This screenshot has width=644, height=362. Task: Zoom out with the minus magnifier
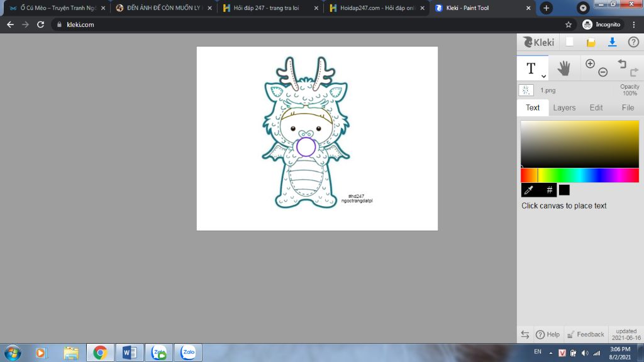click(x=602, y=72)
